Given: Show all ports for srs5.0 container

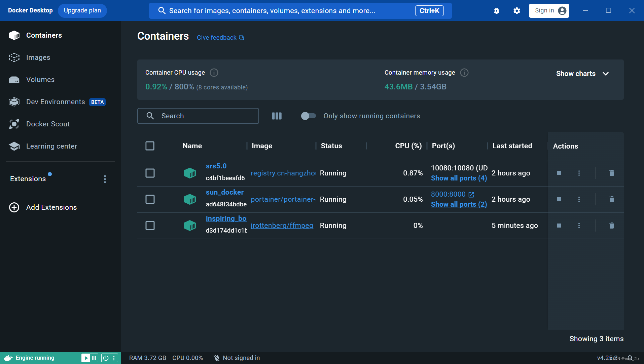Looking at the screenshot, I should 459,178.
